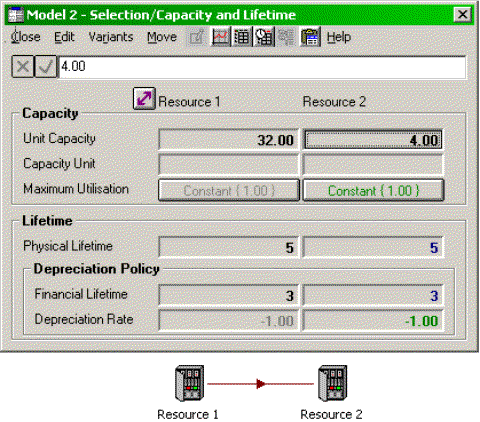Screen dimensions: 480x422
Task: Open the table view toolbar icon
Action: click(x=242, y=37)
